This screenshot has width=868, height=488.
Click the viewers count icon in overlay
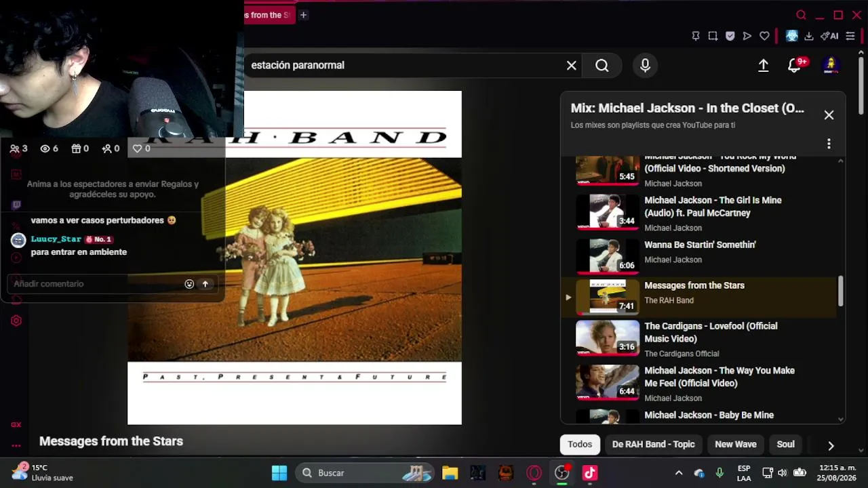[x=15, y=148]
